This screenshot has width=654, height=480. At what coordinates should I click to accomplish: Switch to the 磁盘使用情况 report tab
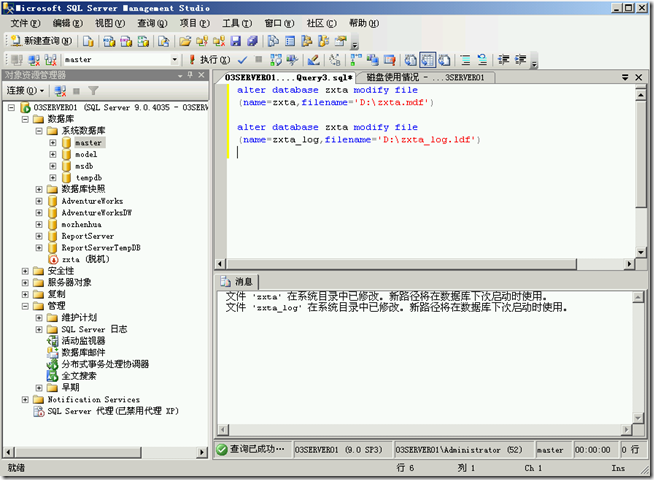425,78
